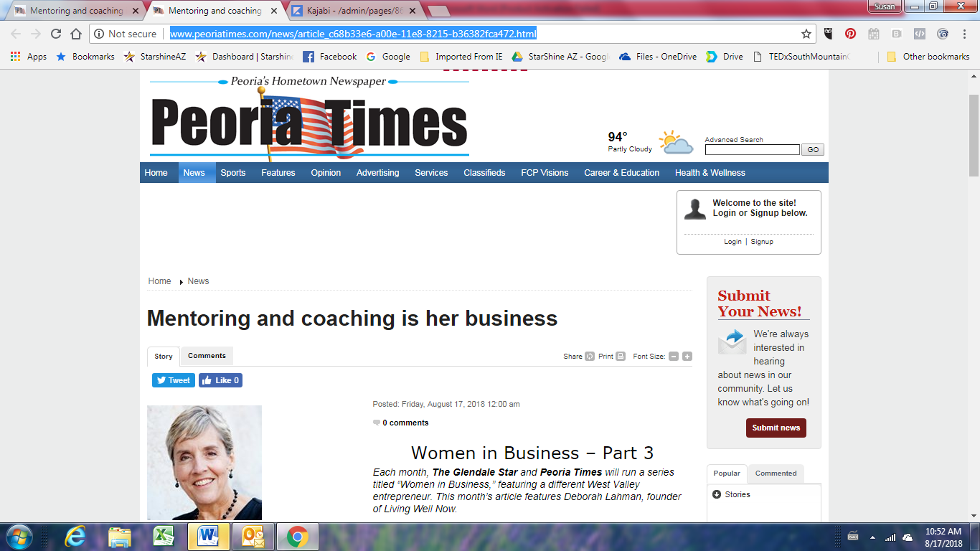Click the Submit news button
Viewport: 980px width, 551px height.
pyautogui.click(x=776, y=428)
